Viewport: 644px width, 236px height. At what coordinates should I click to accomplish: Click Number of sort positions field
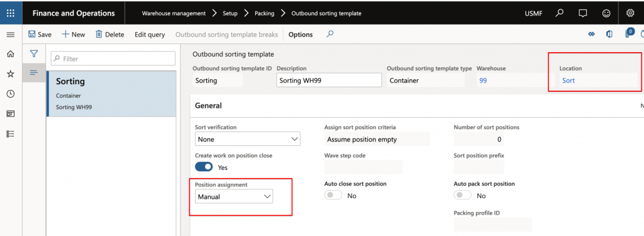coord(479,139)
